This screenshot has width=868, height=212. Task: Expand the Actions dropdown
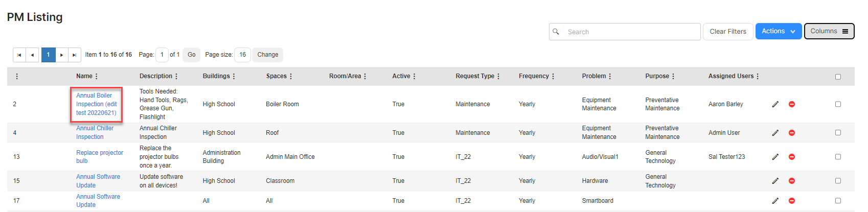(779, 31)
